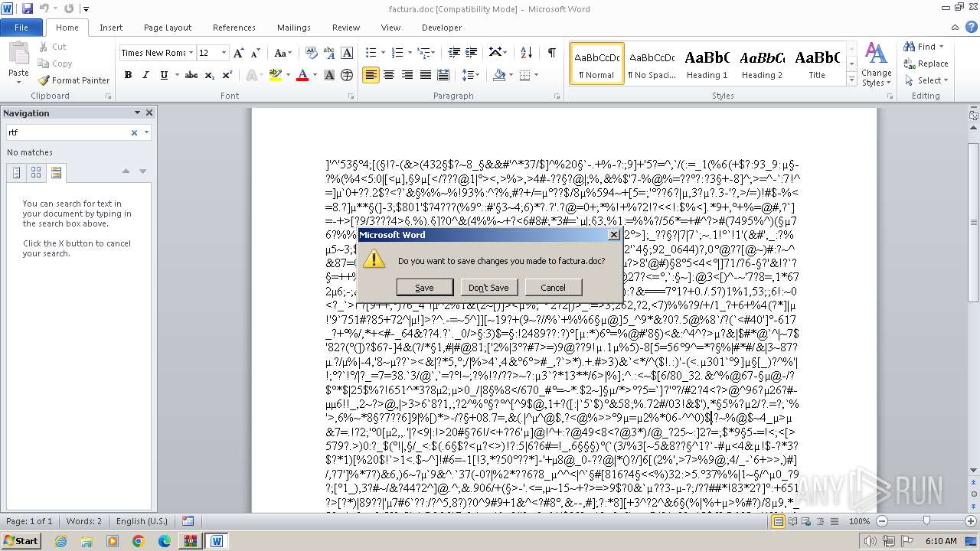Open line spacing options

click(x=469, y=75)
